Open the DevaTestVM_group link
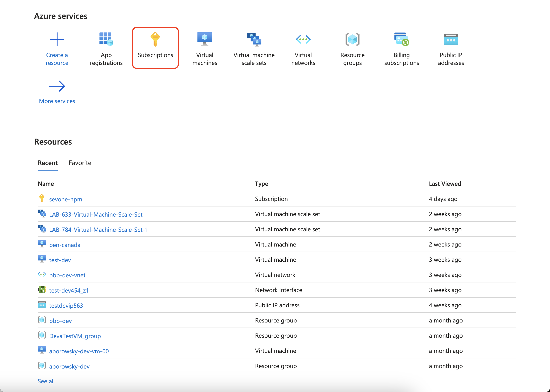550x392 pixels. [75, 336]
